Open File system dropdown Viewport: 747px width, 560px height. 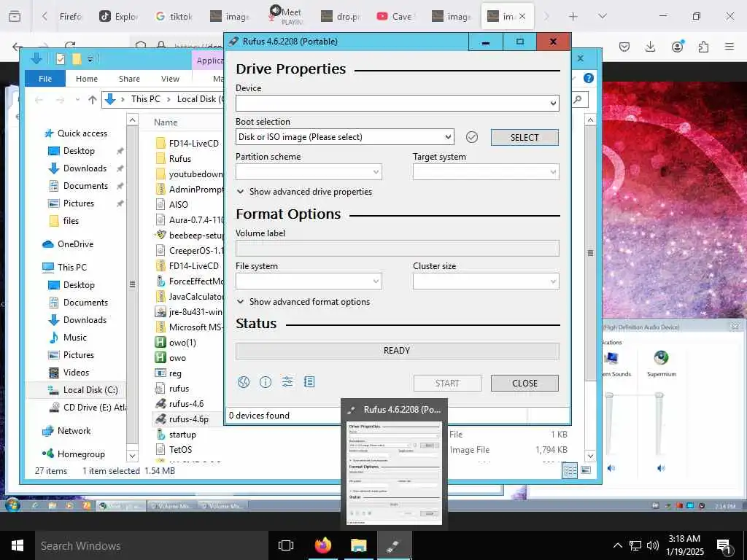coord(309,281)
